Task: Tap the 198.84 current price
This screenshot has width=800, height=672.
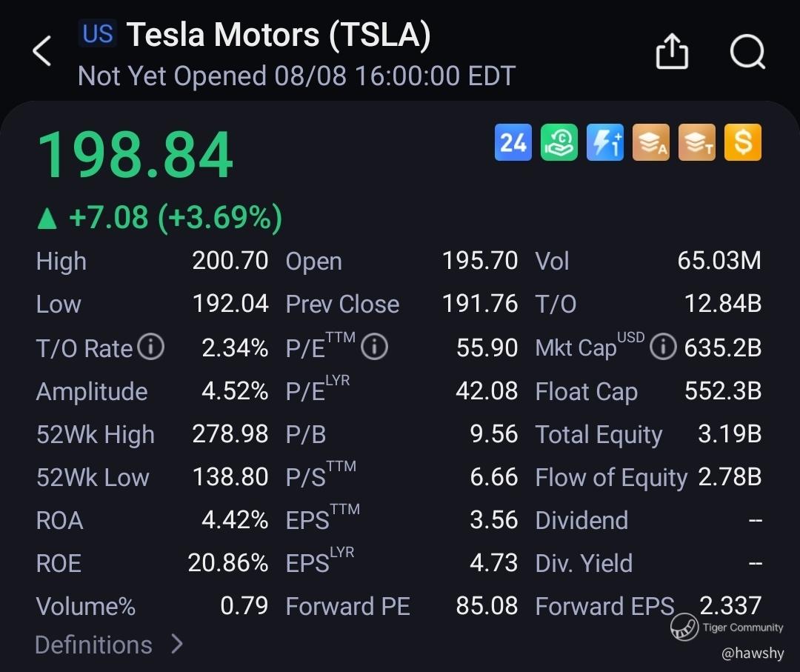Action: [x=135, y=156]
